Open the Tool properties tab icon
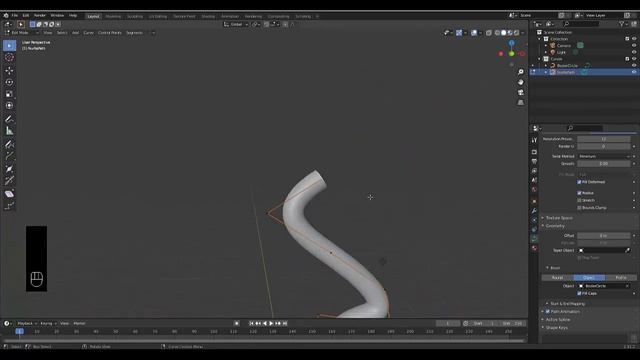 tap(534, 140)
